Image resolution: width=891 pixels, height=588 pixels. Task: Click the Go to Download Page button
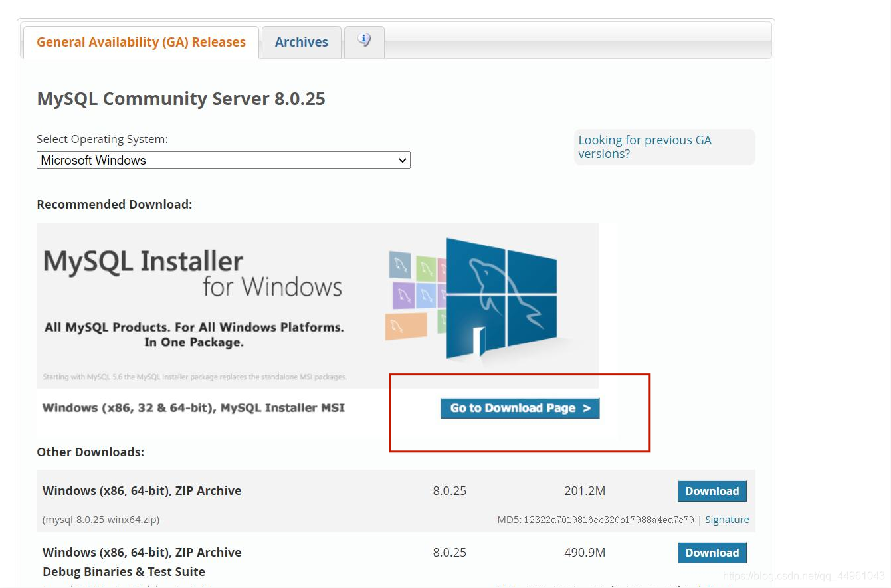pyautogui.click(x=520, y=408)
